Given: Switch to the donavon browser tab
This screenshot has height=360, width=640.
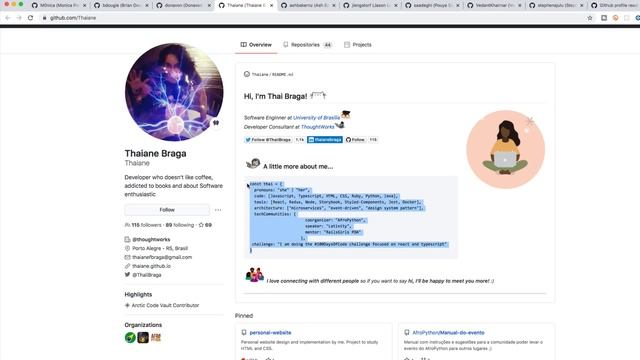Looking at the screenshot, I should 183,5.
